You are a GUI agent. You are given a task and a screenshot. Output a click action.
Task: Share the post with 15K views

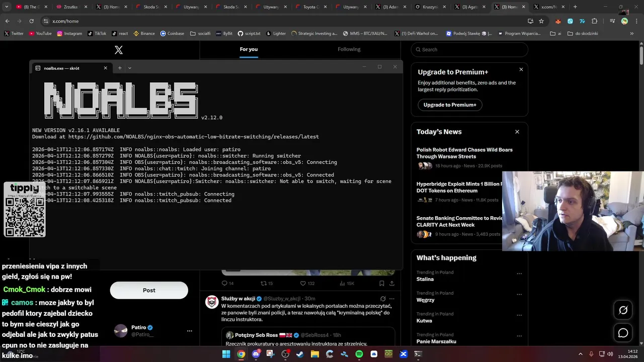[x=392, y=283]
